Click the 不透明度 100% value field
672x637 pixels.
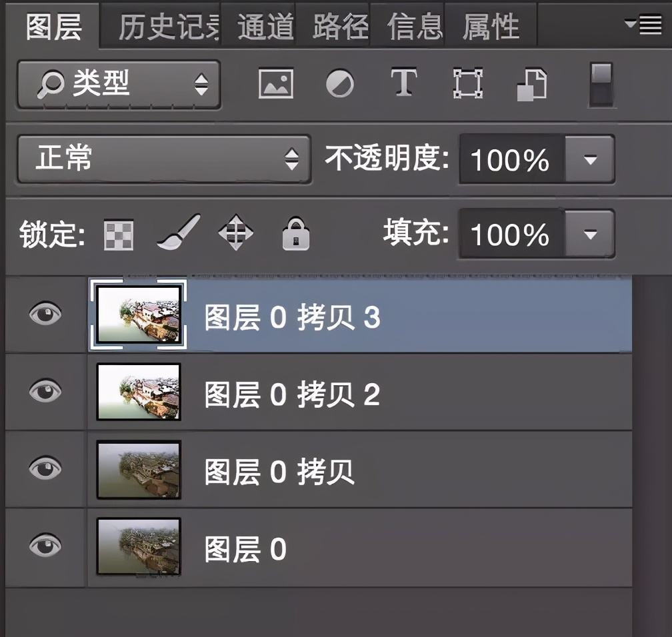(x=512, y=159)
